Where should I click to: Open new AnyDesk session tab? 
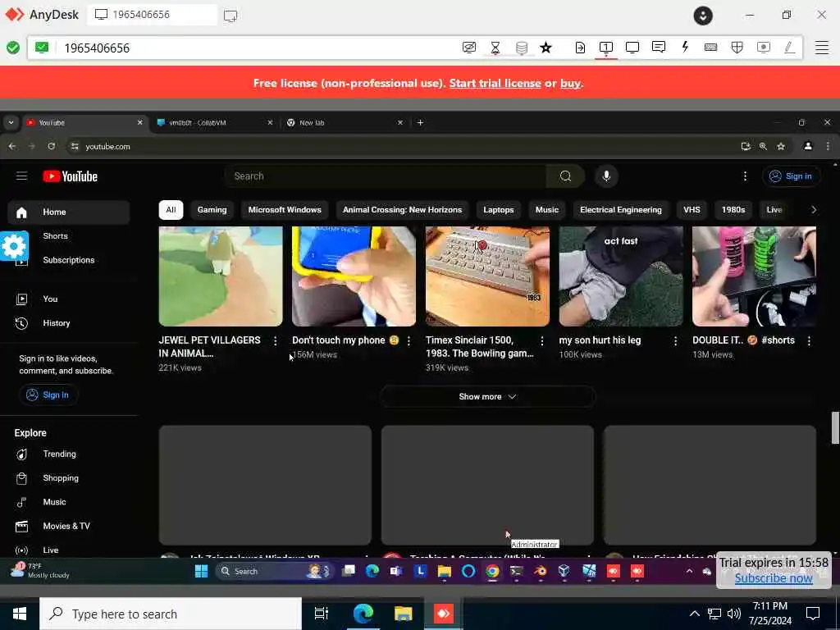231,16
